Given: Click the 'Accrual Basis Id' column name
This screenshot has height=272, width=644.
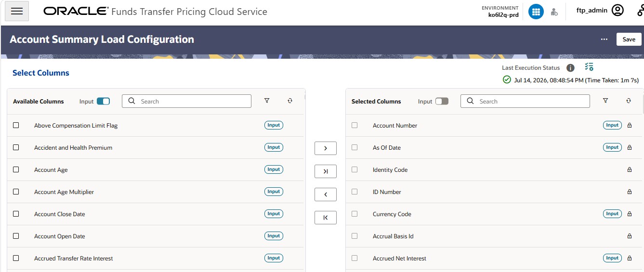Looking at the screenshot, I should 393,236.
